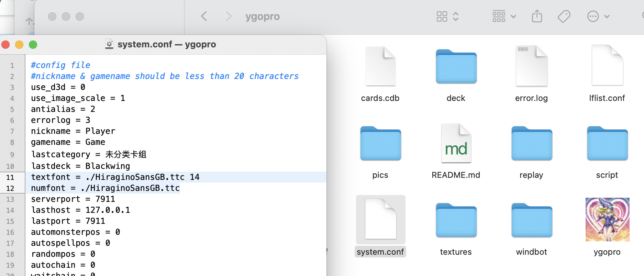Click the Finder Share button
Screen dimensions: 644x276
(x=537, y=16)
